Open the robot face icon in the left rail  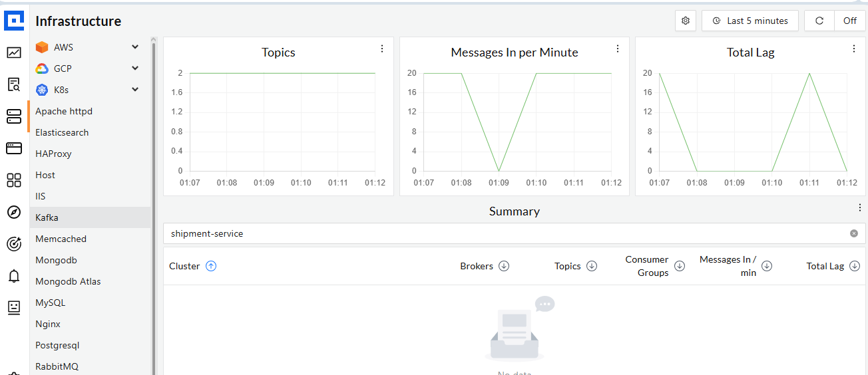[14, 307]
